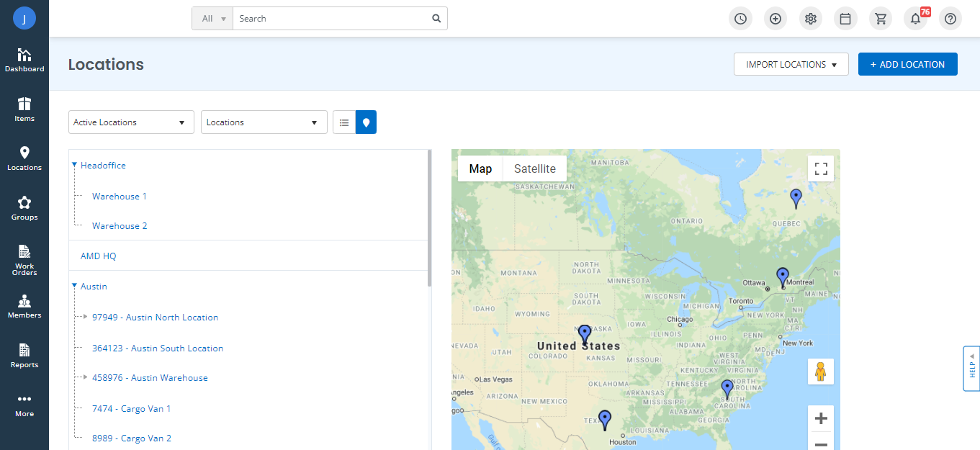Screen dimensions: 980x450
Task: Open the Active Locations dropdown
Action: point(131,122)
